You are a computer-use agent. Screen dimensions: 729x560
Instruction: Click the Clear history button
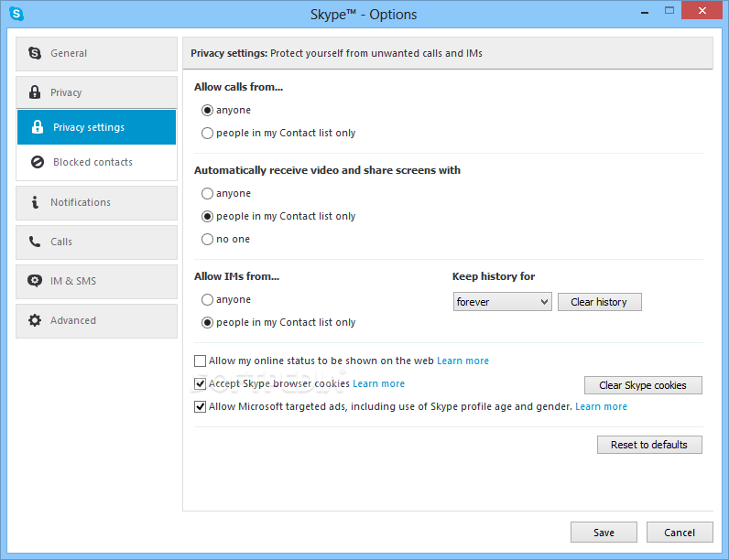(x=599, y=302)
